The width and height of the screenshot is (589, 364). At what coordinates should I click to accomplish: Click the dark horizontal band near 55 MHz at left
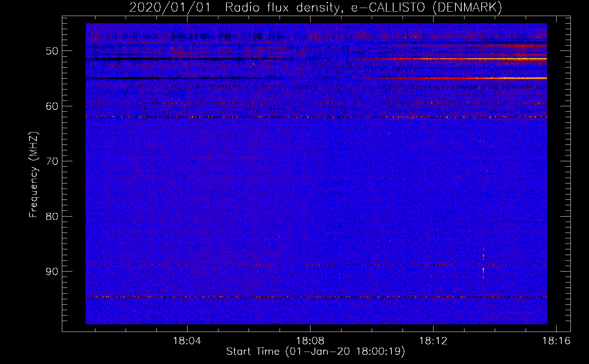[x=175, y=78]
